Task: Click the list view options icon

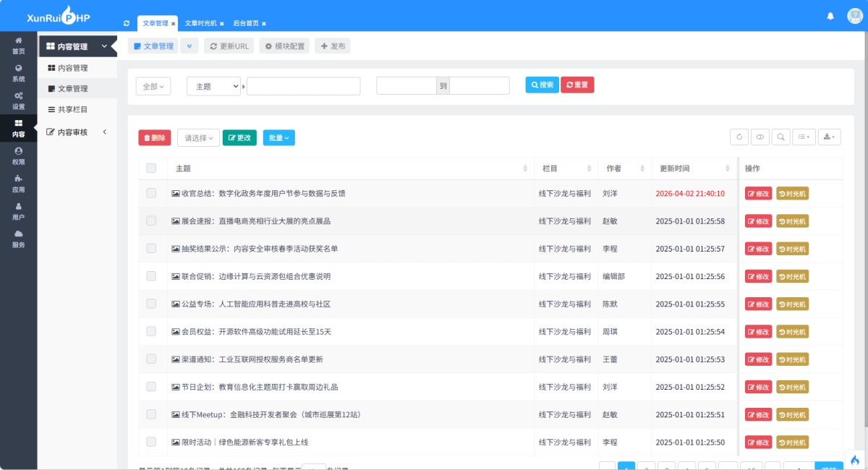Action: (x=803, y=137)
